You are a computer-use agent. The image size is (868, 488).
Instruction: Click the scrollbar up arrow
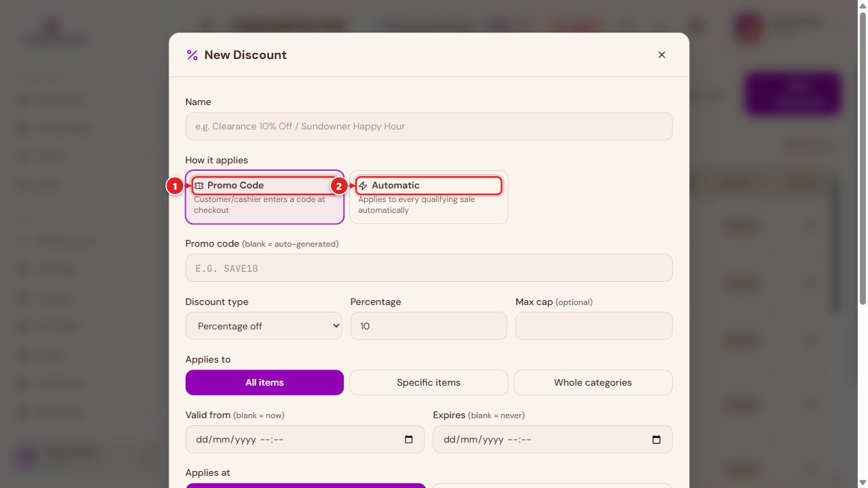pos(863,5)
